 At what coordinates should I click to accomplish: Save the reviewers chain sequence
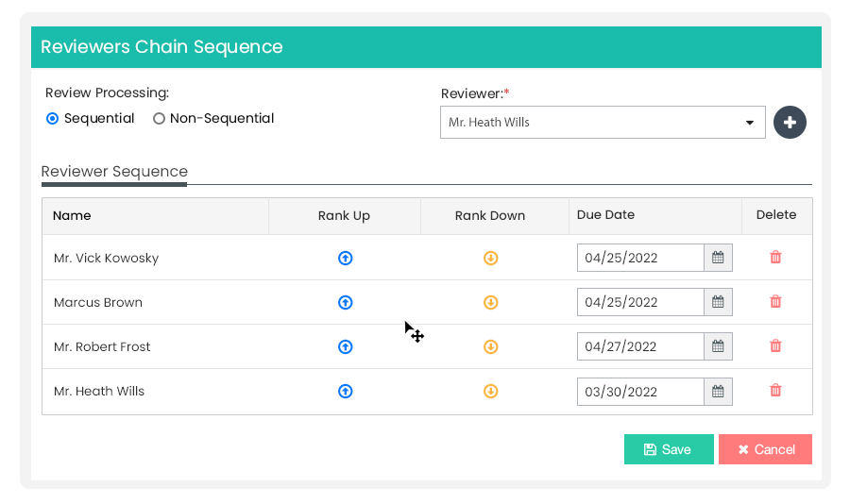(x=669, y=449)
